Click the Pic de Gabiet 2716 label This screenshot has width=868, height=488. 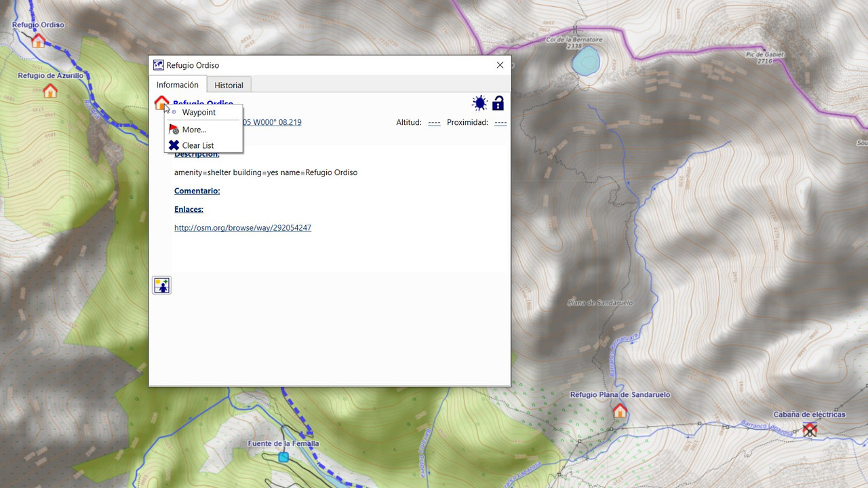click(x=765, y=57)
